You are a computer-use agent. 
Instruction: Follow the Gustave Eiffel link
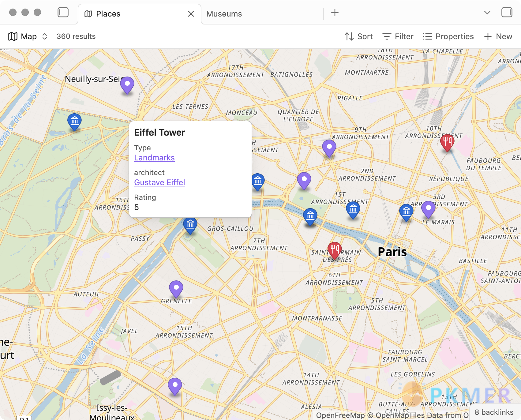[159, 182]
